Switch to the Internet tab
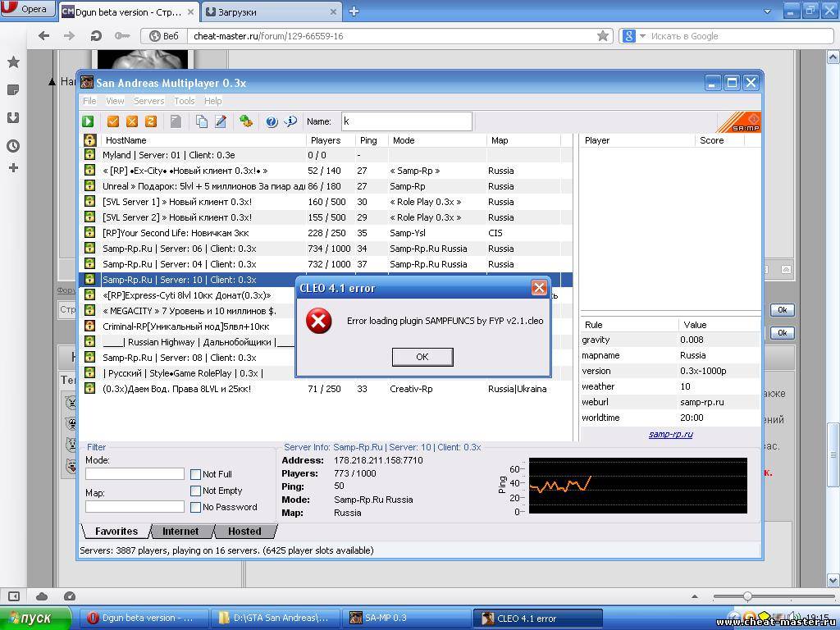This screenshot has height=630, width=840. click(180, 531)
